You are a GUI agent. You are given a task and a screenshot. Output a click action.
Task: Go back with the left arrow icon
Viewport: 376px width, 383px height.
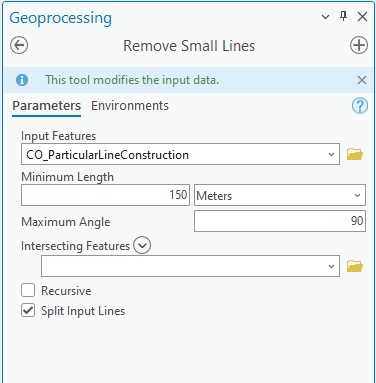pos(19,45)
